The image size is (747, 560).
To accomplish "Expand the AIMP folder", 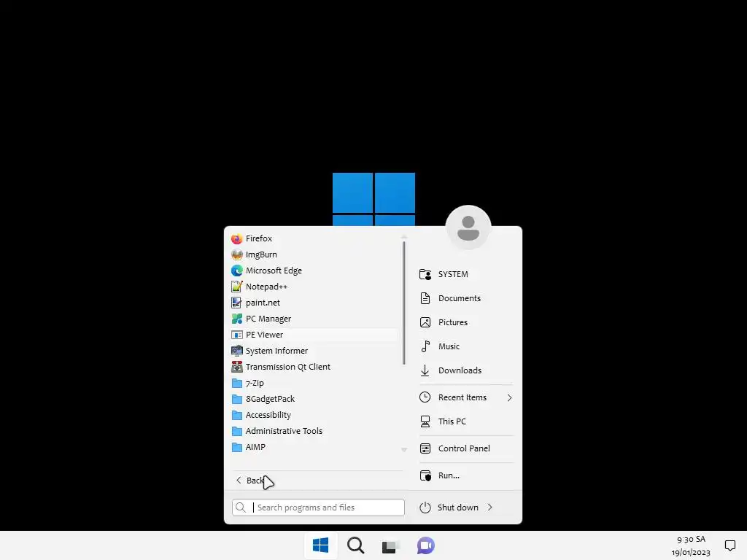I will pyautogui.click(x=314, y=447).
